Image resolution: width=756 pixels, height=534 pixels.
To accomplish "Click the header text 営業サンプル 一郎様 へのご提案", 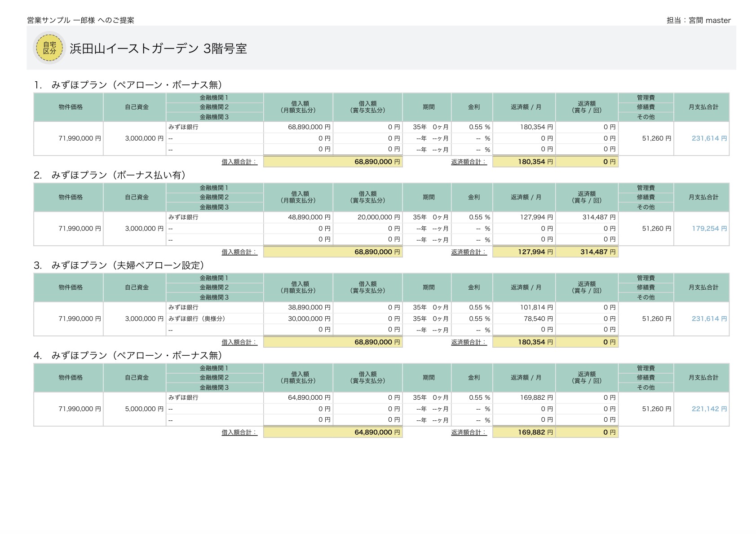I will 80,20.
